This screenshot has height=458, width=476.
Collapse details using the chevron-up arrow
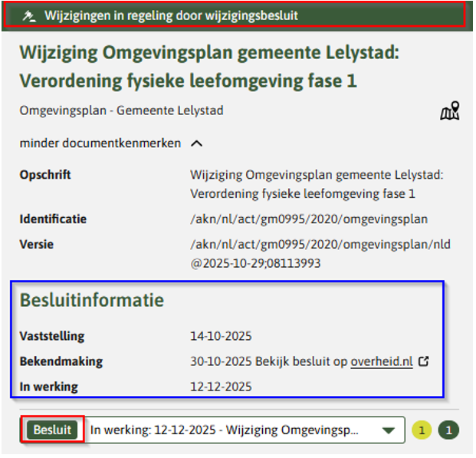click(x=197, y=143)
